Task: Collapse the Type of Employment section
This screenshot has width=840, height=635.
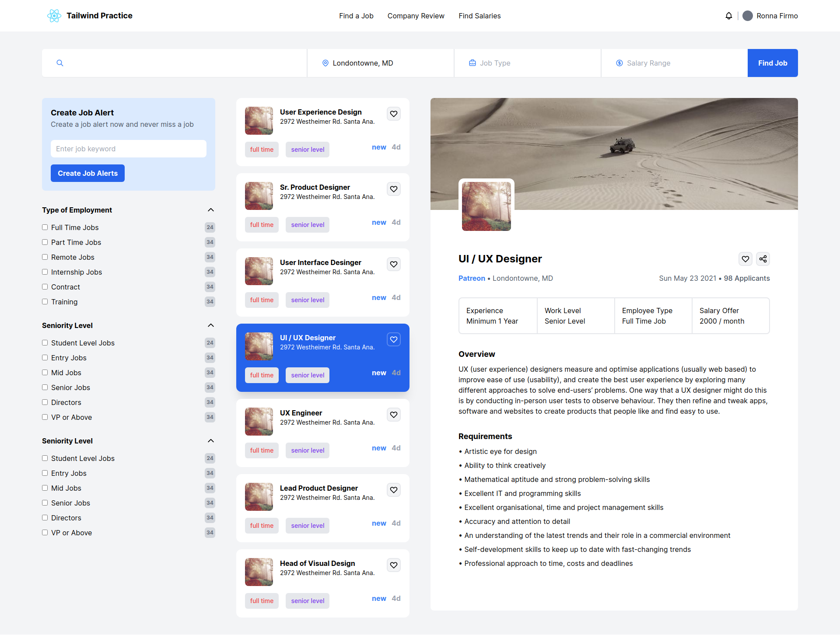Action: 211,210
